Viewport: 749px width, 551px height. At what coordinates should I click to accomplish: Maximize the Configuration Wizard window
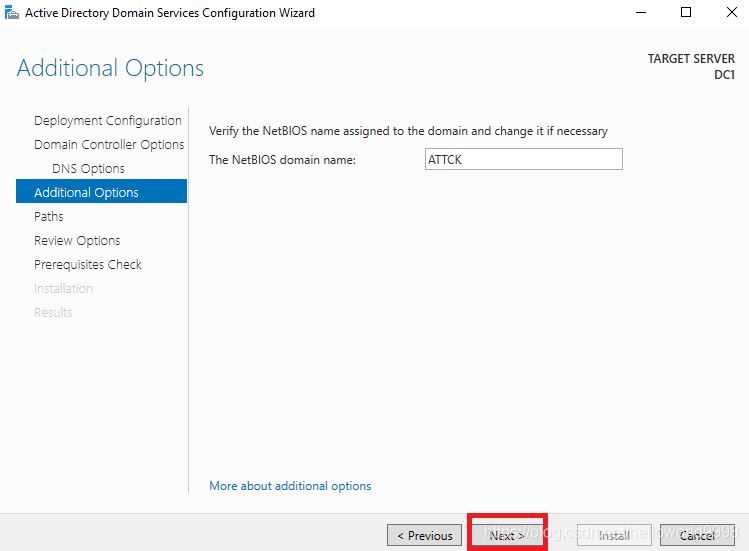[686, 12]
